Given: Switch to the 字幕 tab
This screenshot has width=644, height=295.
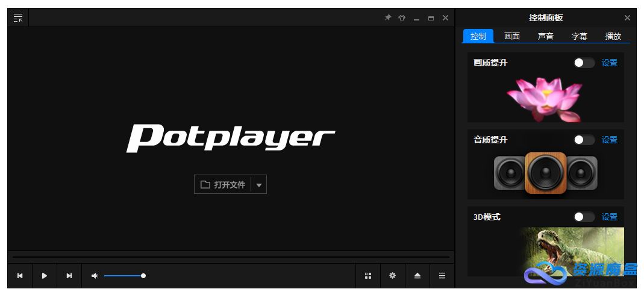Looking at the screenshot, I should tap(580, 36).
